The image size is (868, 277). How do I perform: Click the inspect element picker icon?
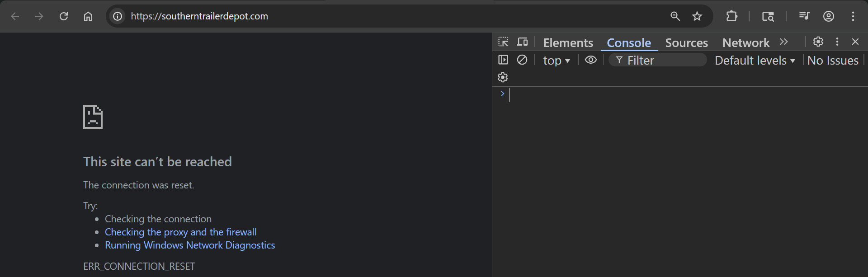click(x=503, y=42)
